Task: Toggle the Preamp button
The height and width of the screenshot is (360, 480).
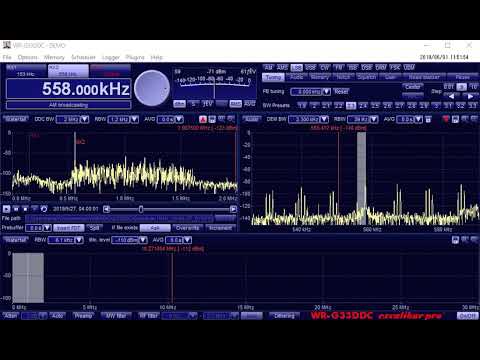Action: pyautogui.click(x=83, y=315)
